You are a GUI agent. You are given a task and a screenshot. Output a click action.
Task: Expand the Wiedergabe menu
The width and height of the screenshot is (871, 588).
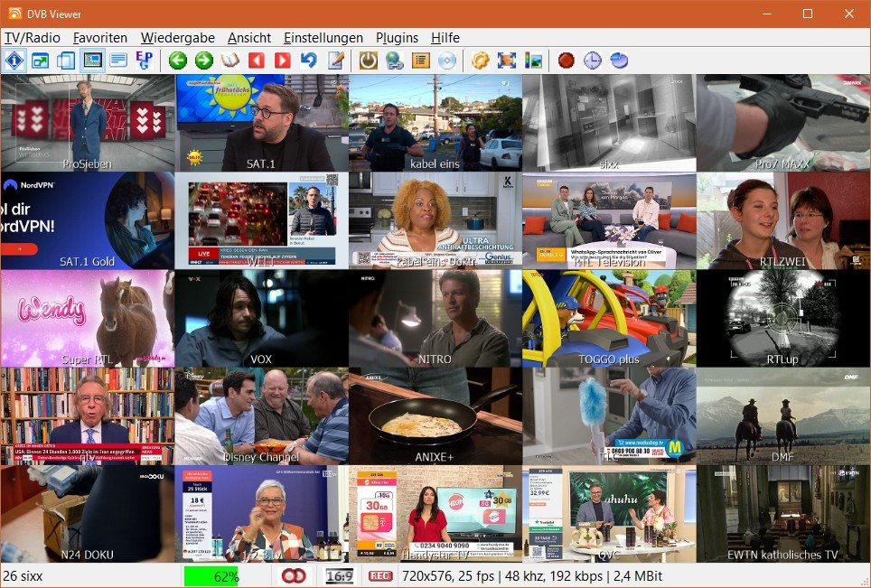pos(178,38)
